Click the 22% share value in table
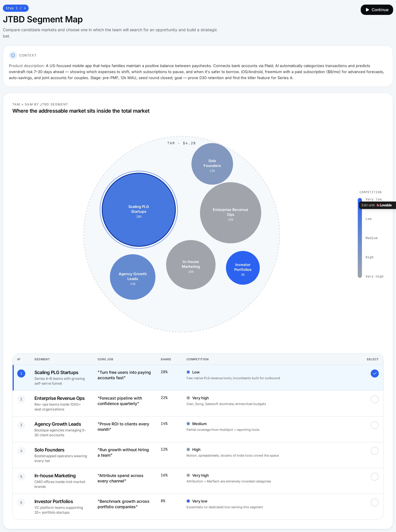This screenshot has height=532, width=396. coord(164,398)
